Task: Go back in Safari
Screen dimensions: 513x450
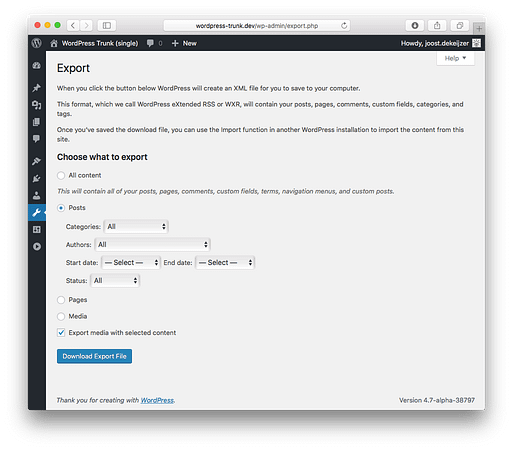Action: coord(73,25)
